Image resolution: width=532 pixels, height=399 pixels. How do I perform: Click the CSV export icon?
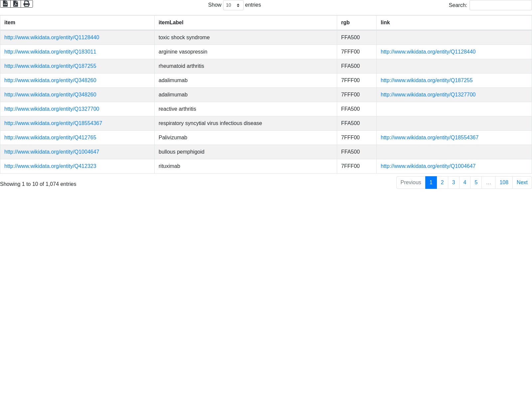pyautogui.click(x=5, y=4)
